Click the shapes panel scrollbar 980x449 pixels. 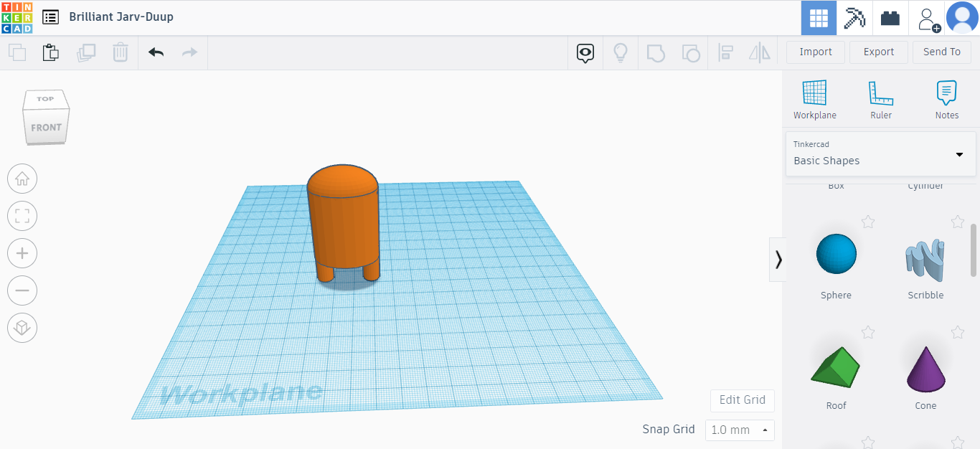pos(974,250)
